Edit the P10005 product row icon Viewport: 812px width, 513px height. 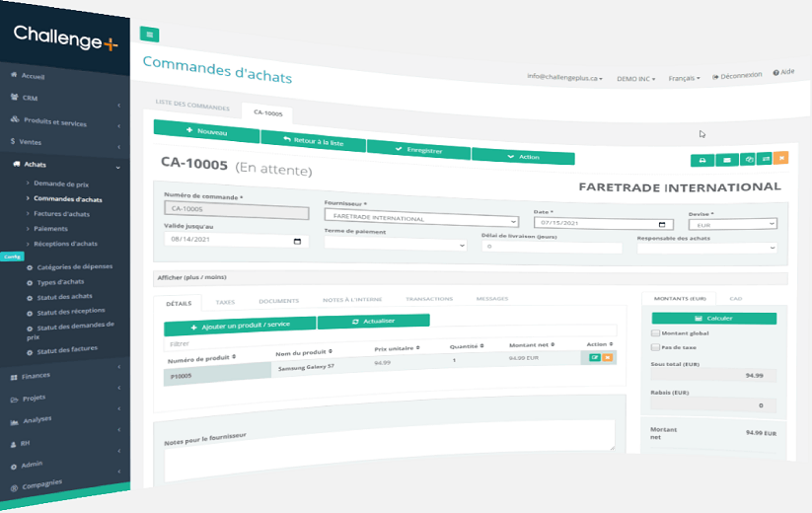point(595,357)
